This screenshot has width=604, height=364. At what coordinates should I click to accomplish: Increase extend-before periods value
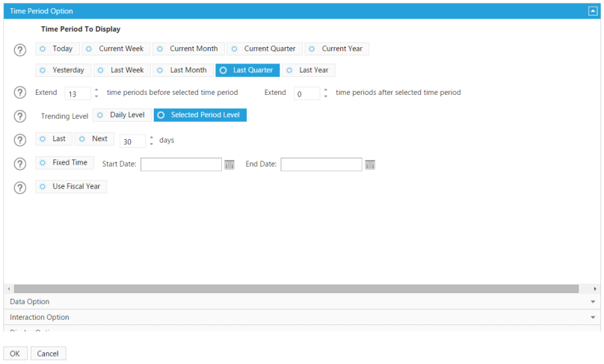tap(96, 90)
